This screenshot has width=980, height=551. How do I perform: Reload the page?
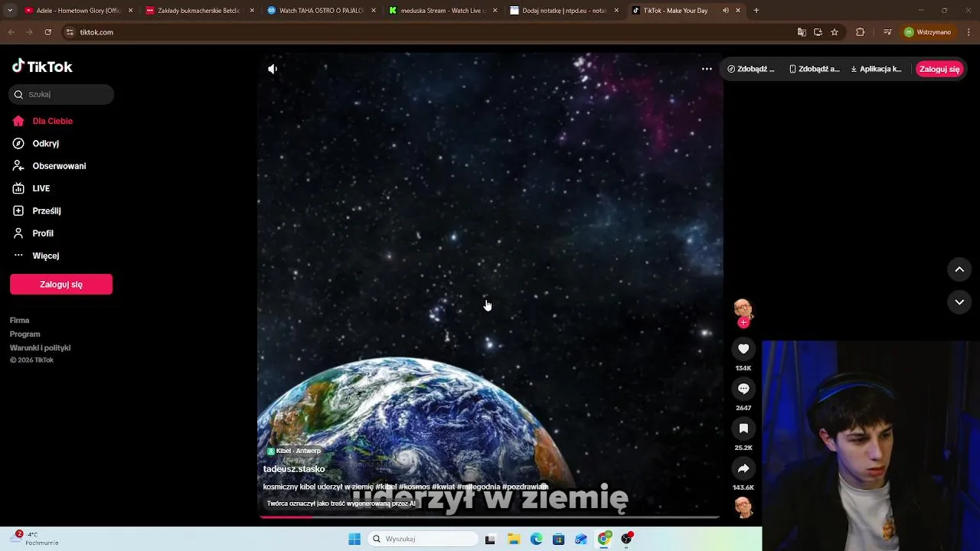coord(47,32)
